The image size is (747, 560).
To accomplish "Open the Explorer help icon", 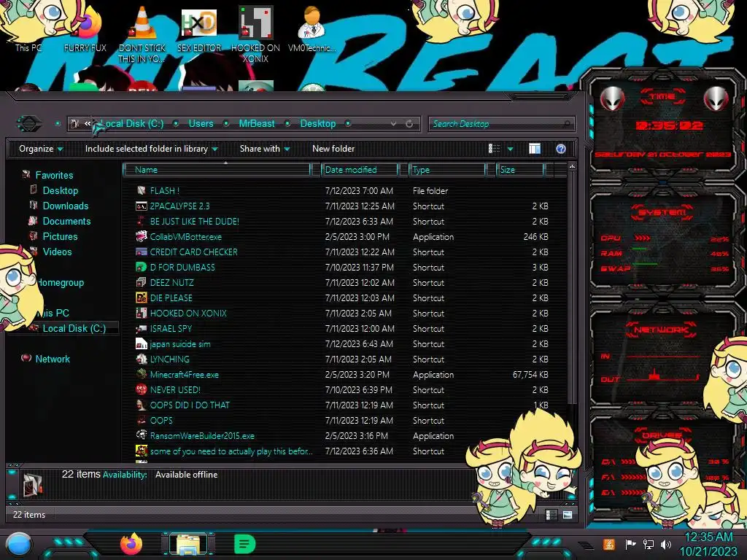I will [561, 149].
